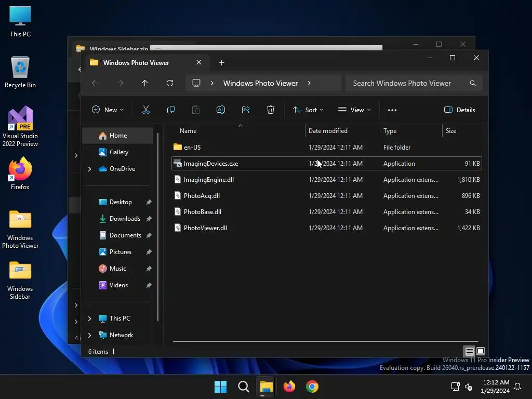Go up one folder level
Image resolution: width=532 pixels, height=399 pixels.
coord(145,83)
